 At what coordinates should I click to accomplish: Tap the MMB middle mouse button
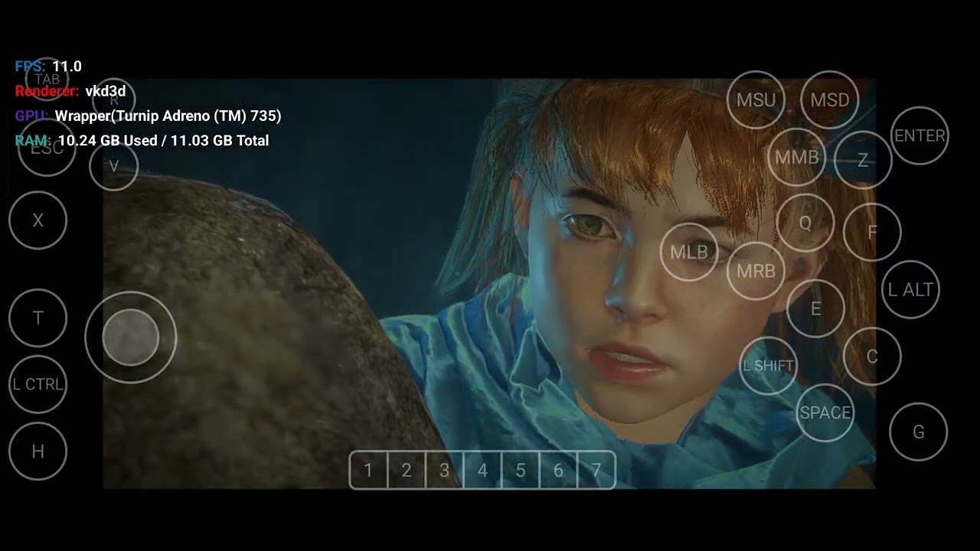point(796,157)
